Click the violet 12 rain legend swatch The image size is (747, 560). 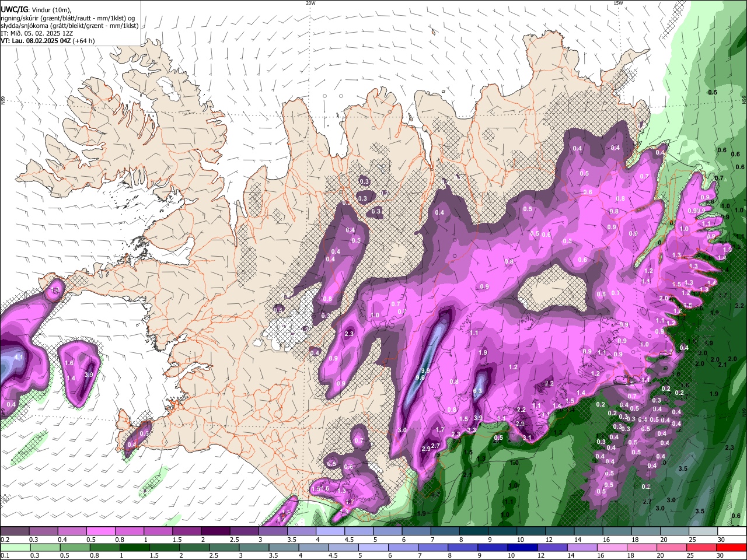[553, 548]
